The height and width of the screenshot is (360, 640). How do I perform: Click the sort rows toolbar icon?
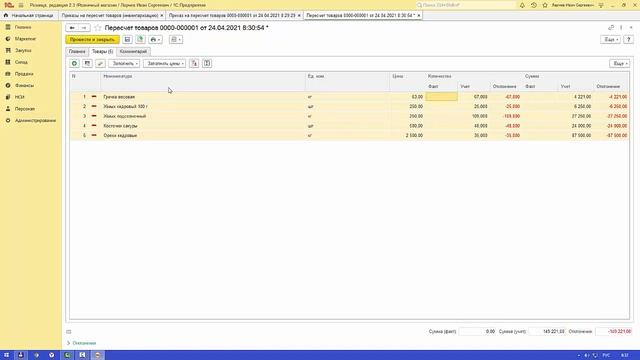(194, 63)
